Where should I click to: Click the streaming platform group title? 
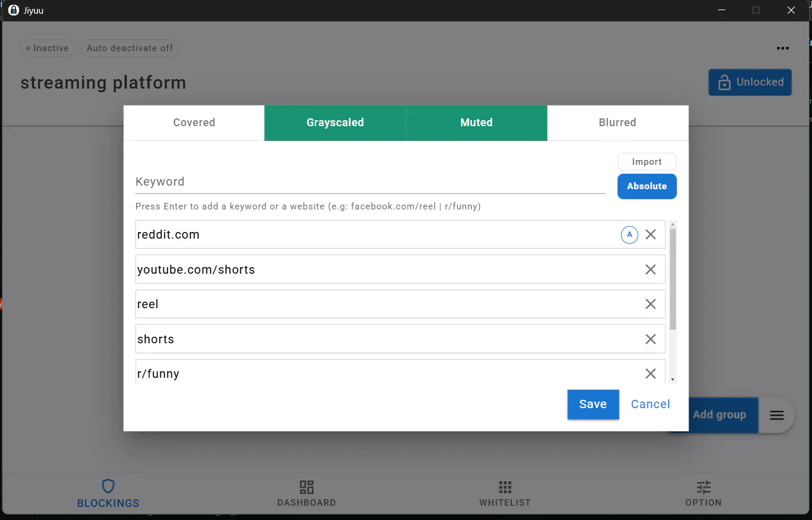pyautogui.click(x=103, y=83)
